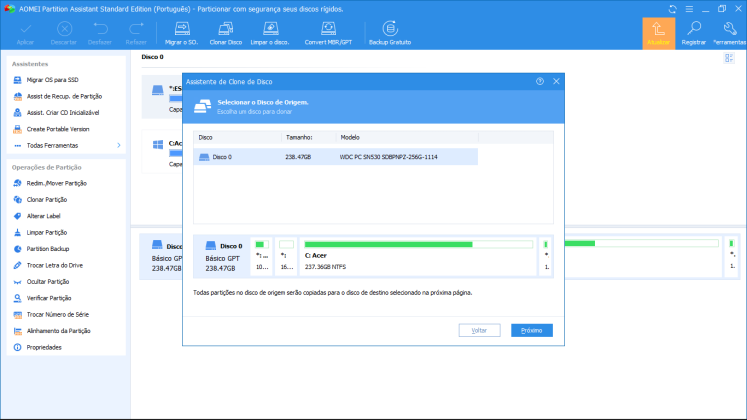Expand Todas Ferramentas chevron arrow
The height and width of the screenshot is (420, 747).
point(119,146)
